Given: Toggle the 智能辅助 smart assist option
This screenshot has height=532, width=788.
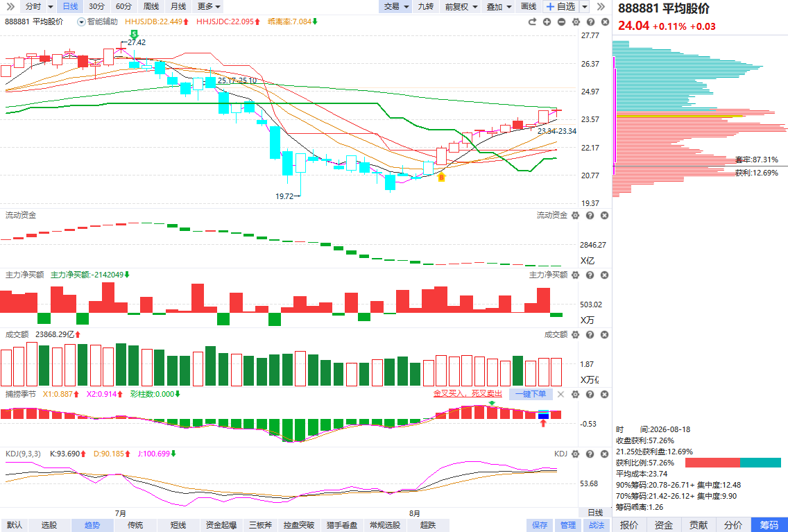Looking at the screenshot, I should tap(98, 22).
